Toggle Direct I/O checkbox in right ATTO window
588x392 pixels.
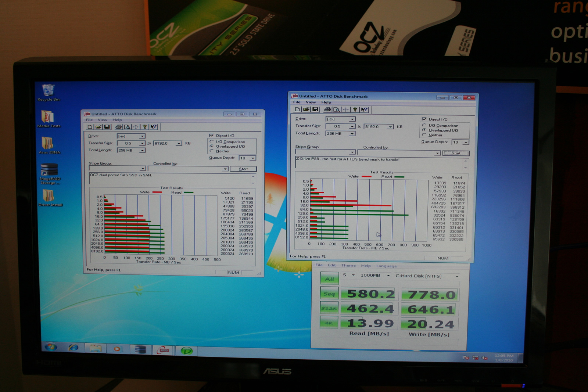tap(424, 119)
